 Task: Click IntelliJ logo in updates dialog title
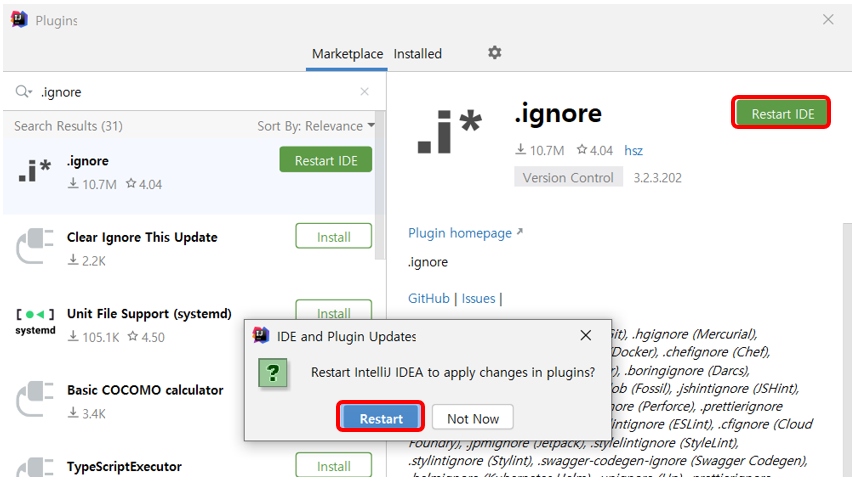tap(261, 335)
